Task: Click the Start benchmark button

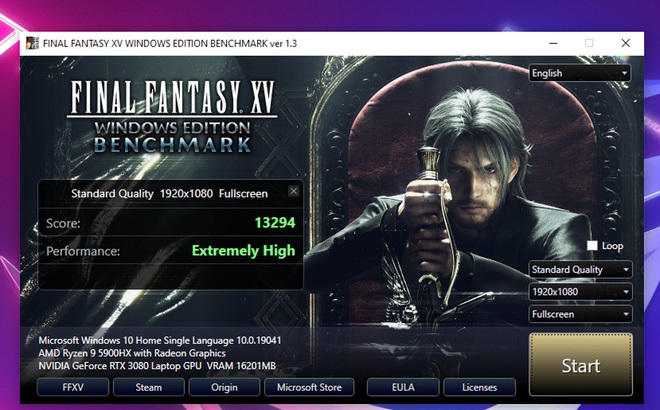Action: [x=580, y=365]
